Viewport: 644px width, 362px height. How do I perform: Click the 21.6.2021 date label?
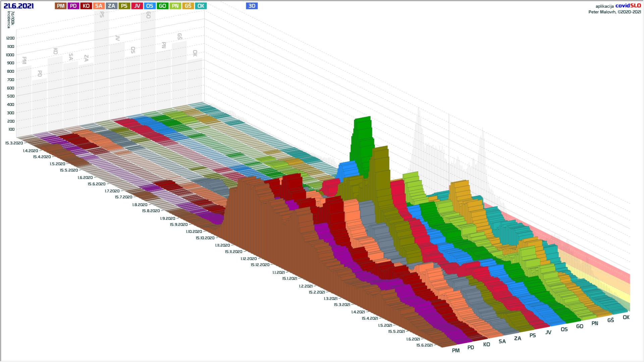tap(18, 6)
